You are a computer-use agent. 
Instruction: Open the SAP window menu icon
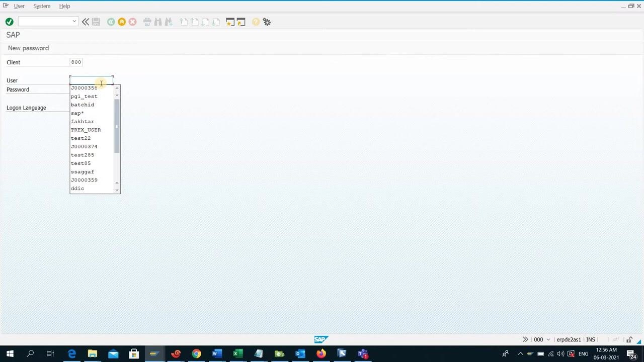(6, 6)
